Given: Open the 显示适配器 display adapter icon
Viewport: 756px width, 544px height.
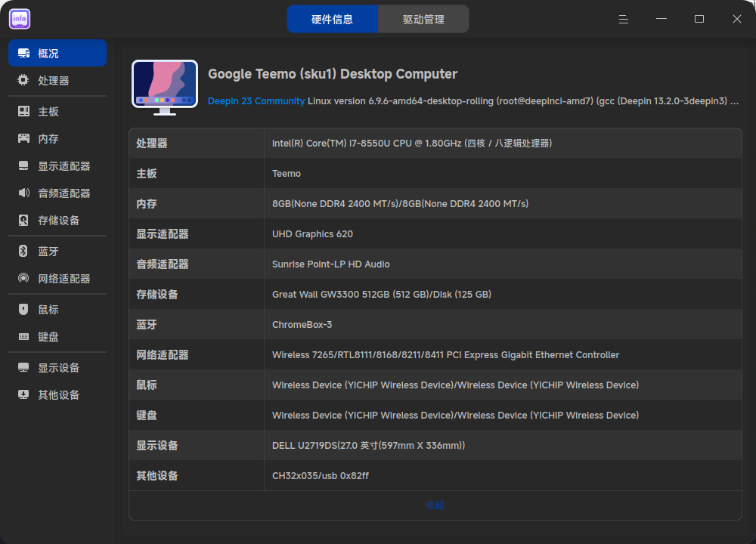Looking at the screenshot, I should 23,165.
